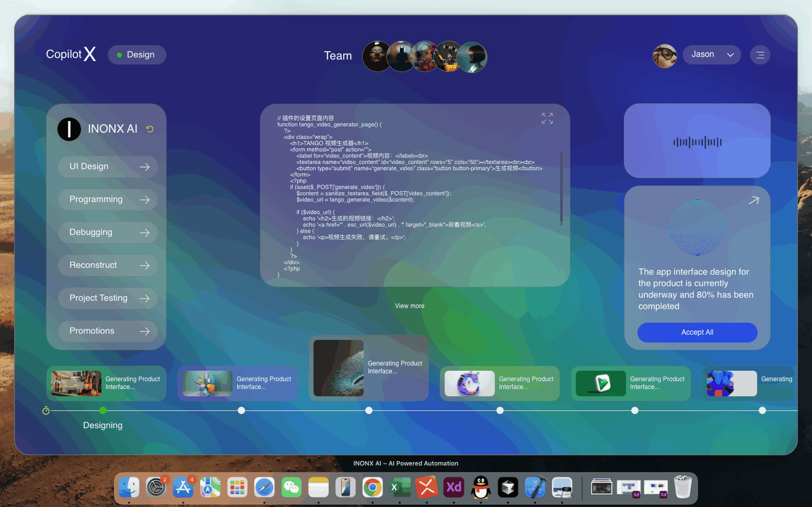812x507 pixels.
Task: Click the View more link
Action: (410, 306)
